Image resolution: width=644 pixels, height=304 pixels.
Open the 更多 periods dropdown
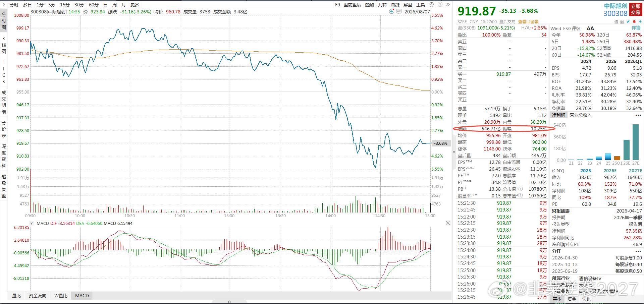click(135, 5)
